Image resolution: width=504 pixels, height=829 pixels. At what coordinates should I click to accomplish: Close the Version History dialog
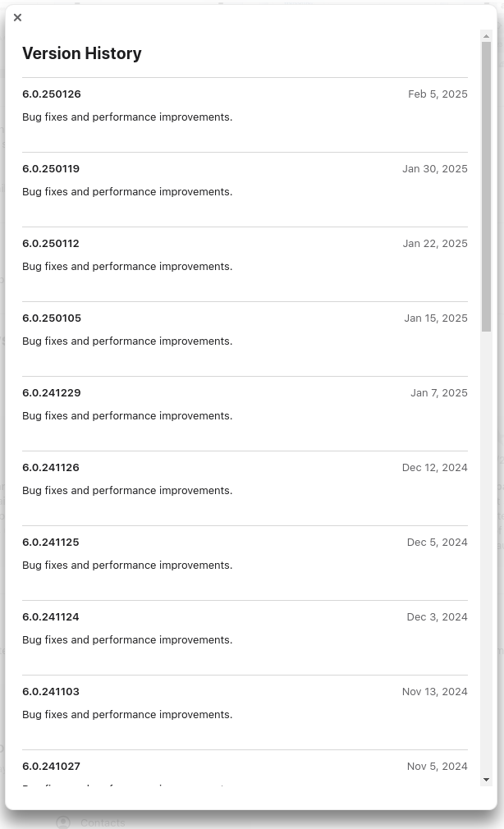point(17,17)
